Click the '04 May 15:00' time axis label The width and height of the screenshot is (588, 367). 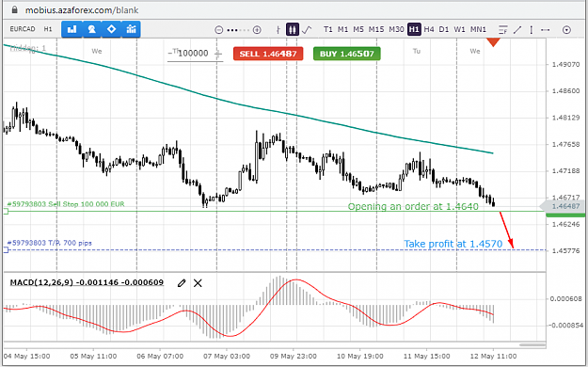[x=26, y=356]
